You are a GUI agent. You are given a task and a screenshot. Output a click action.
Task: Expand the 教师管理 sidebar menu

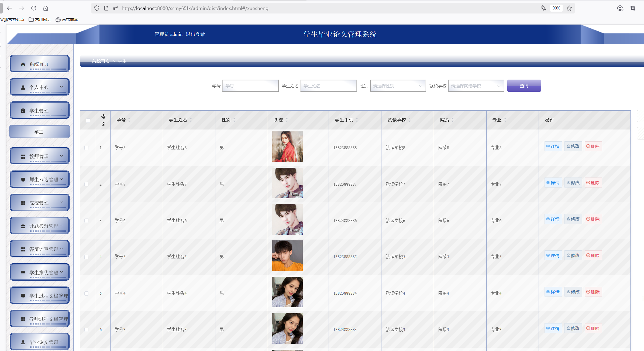(x=40, y=156)
